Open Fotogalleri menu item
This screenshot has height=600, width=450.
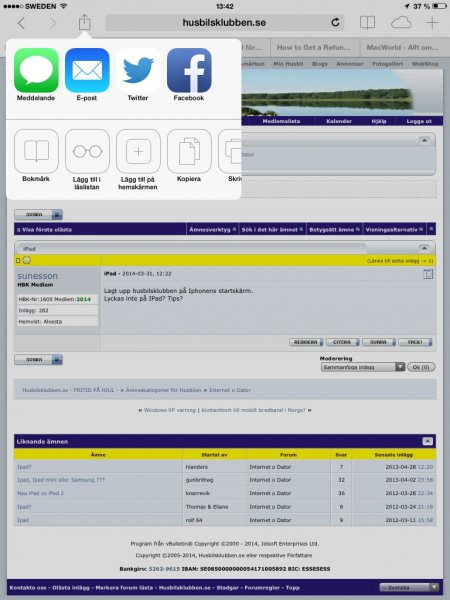388,64
